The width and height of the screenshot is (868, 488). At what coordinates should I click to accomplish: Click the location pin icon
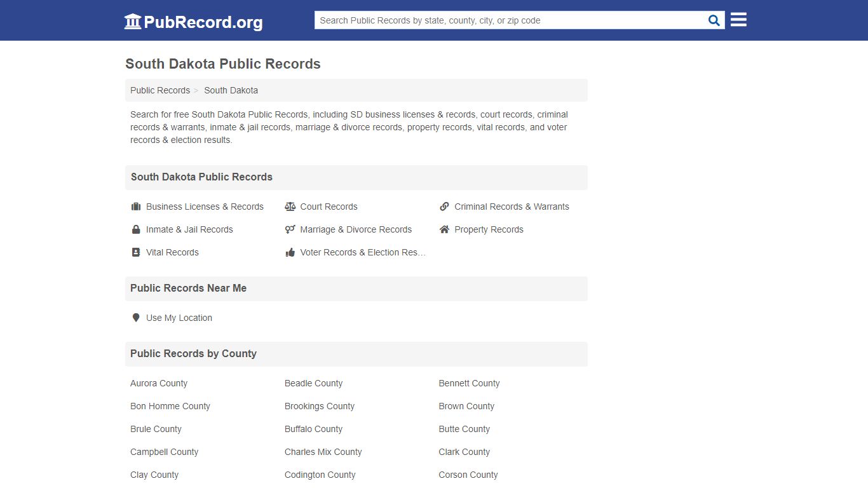136,318
